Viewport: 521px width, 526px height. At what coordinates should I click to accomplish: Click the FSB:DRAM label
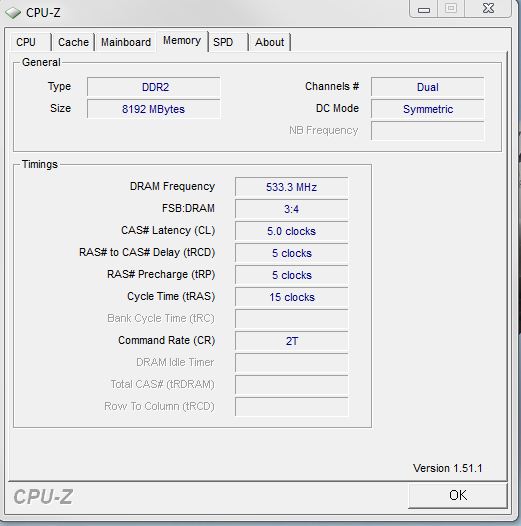(188, 208)
